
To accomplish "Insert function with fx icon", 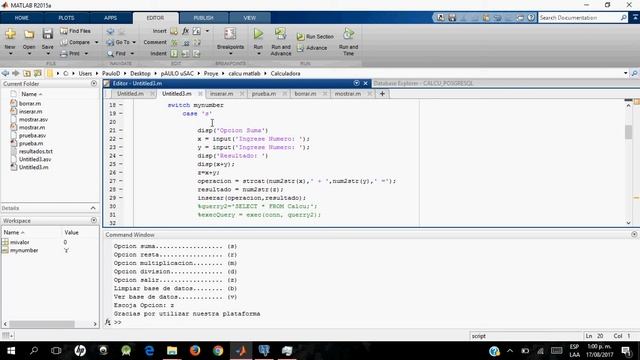I will click(185, 31).
